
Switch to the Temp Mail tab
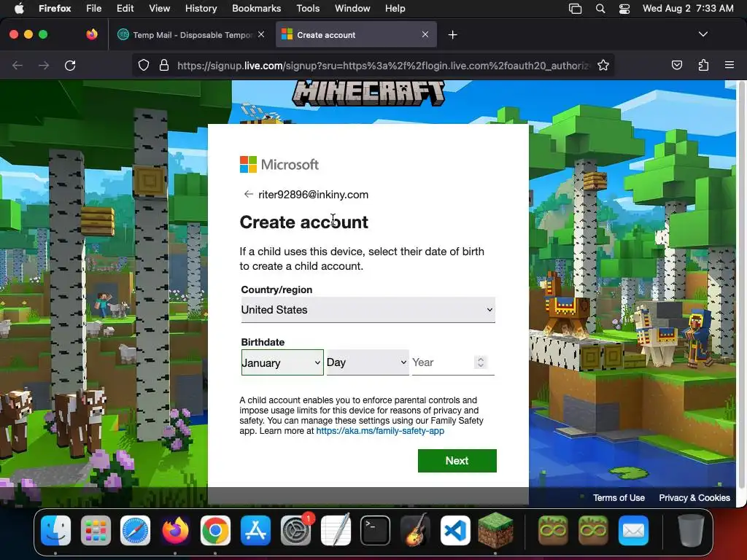[x=190, y=35]
